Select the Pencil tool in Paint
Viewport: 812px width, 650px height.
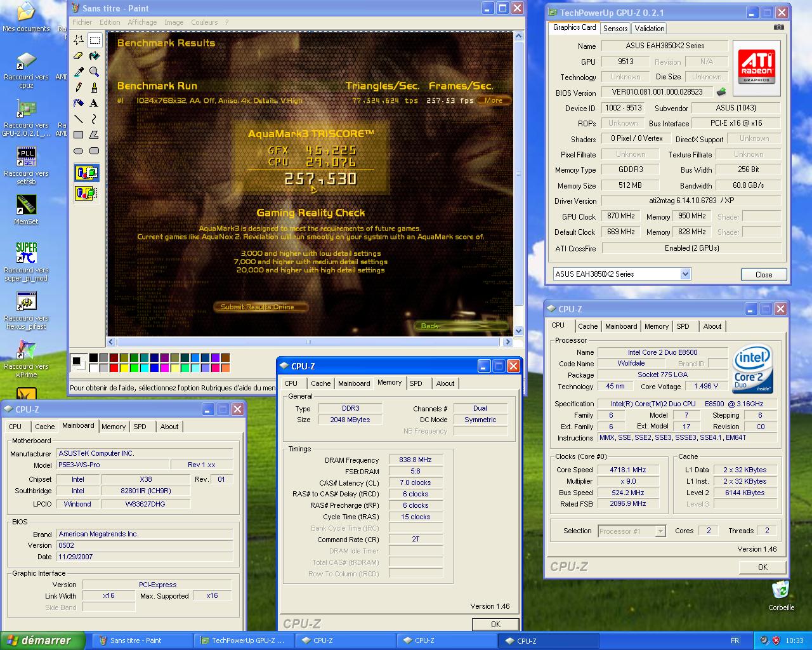coord(79,88)
